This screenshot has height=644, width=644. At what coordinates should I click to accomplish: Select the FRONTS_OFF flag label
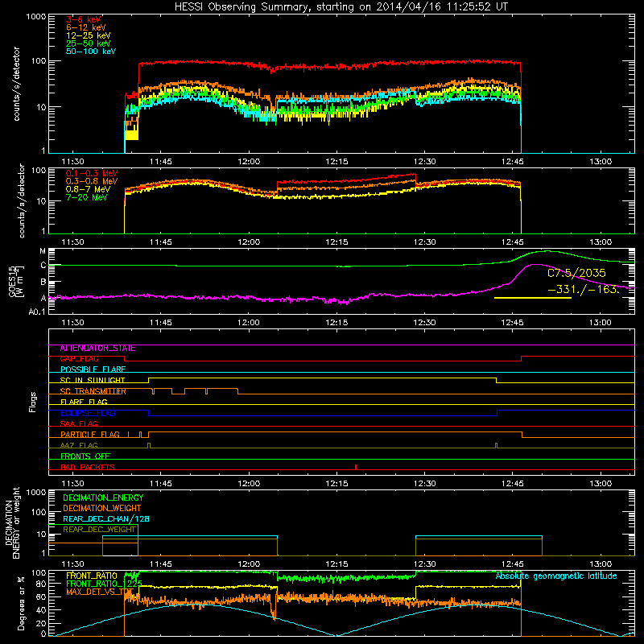tap(85, 456)
